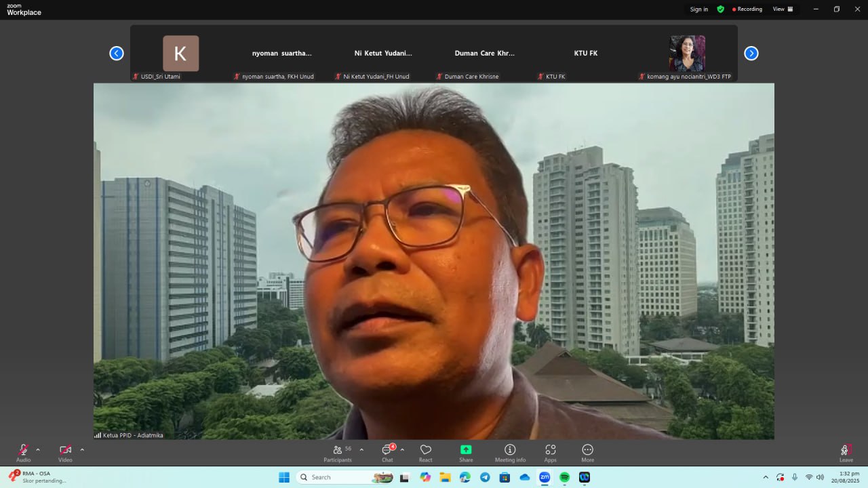The width and height of the screenshot is (868, 488).
Task: Click the Sign in link
Action: (698, 9)
